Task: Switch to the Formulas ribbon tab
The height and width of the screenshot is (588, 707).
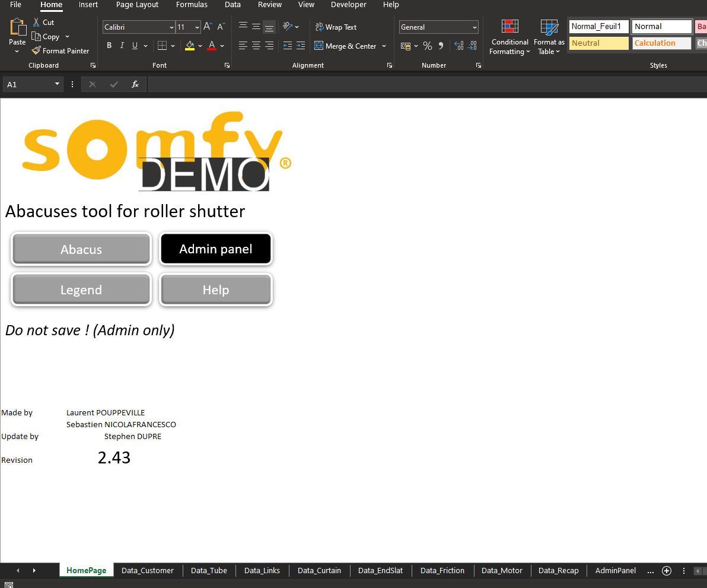Action: click(x=192, y=5)
